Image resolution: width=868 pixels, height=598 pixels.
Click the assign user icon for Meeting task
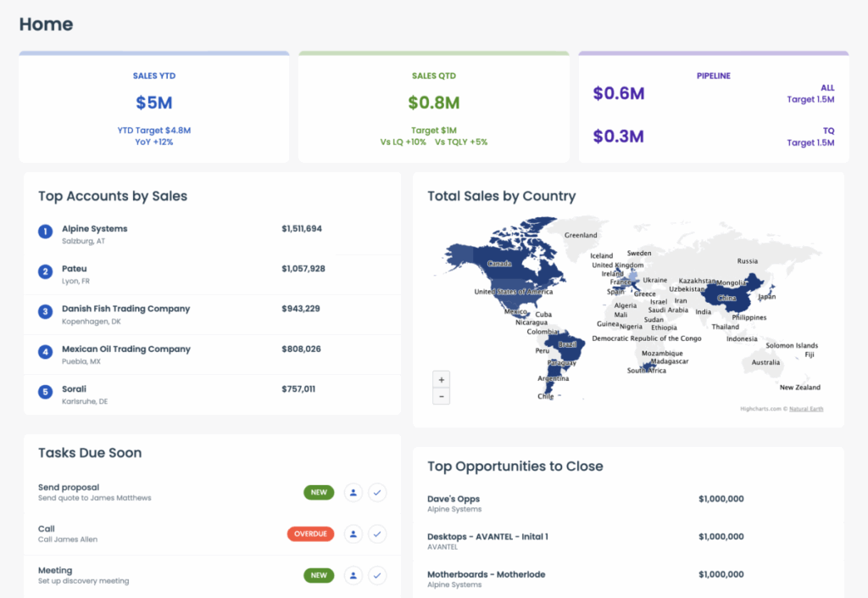coord(353,575)
